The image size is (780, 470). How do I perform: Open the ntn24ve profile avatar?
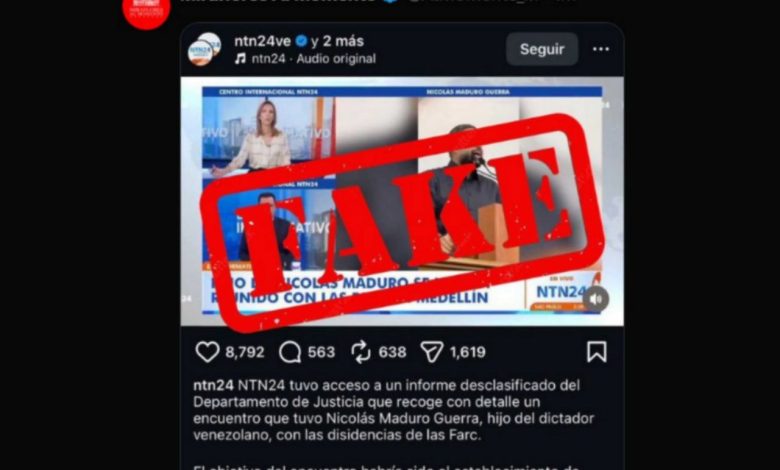204,49
